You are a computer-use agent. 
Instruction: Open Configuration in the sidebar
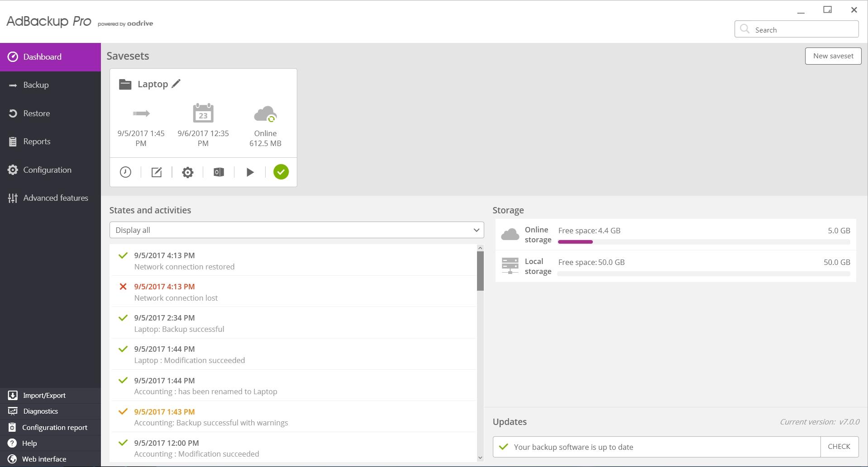[x=50, y=170]
